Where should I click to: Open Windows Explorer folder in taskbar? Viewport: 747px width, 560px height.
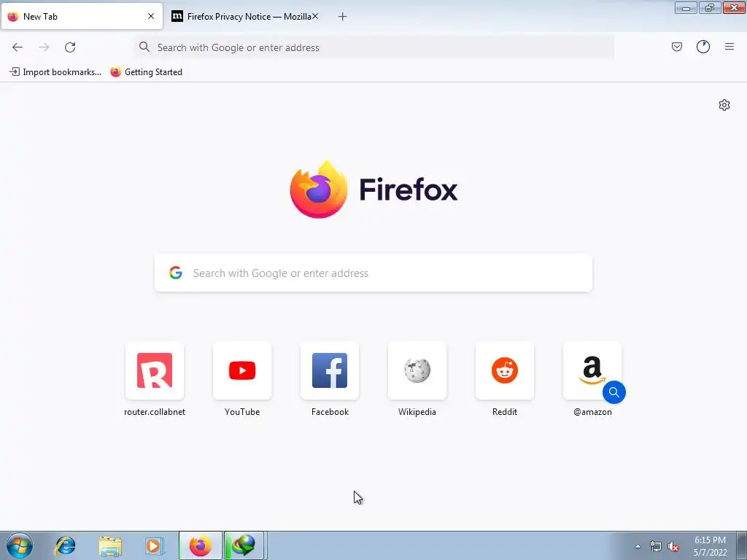click(110, 546)
